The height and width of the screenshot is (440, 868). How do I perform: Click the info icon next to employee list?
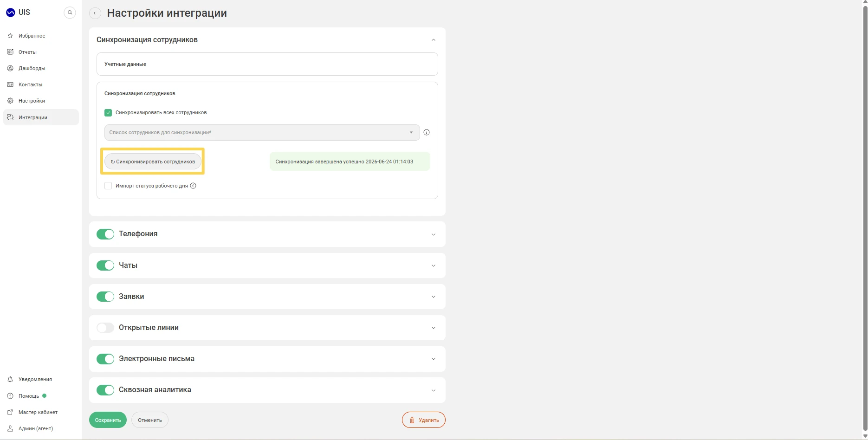point(427,132)
